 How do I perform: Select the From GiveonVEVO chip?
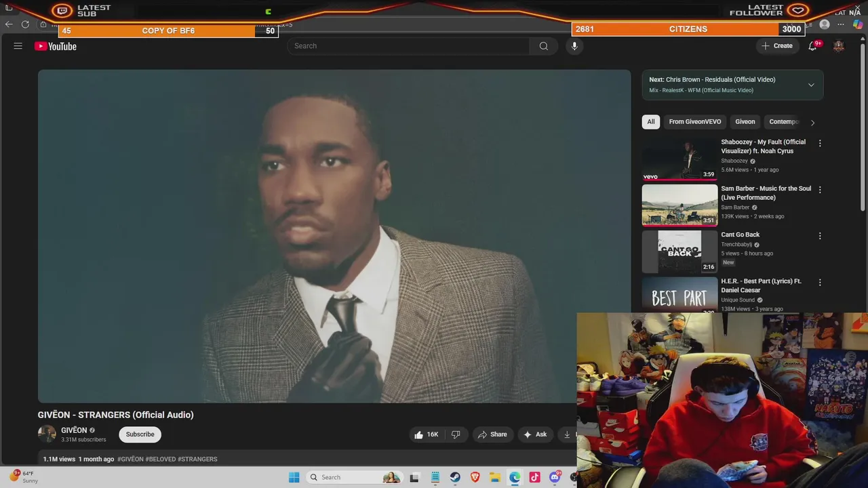pos(695,122)
